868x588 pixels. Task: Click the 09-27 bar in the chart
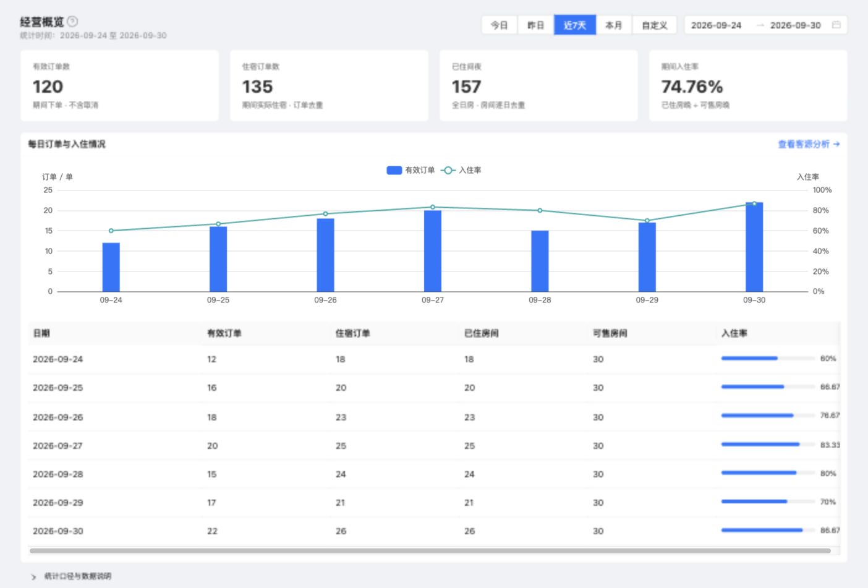click(433, 251)
